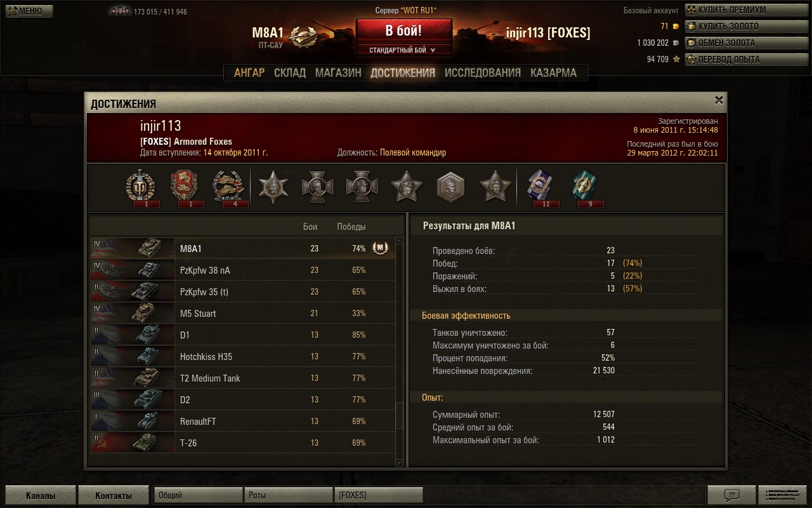
Task: Click the Mastery badge icon on M8A1 row
Action: (381, 248)
